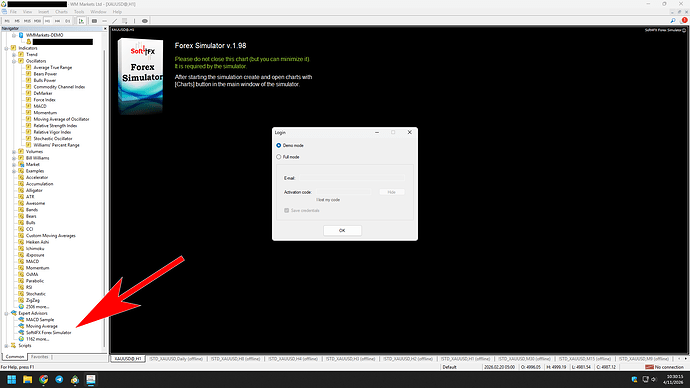Click the E-mail input field
690x388 pixels.
(352, 178)
